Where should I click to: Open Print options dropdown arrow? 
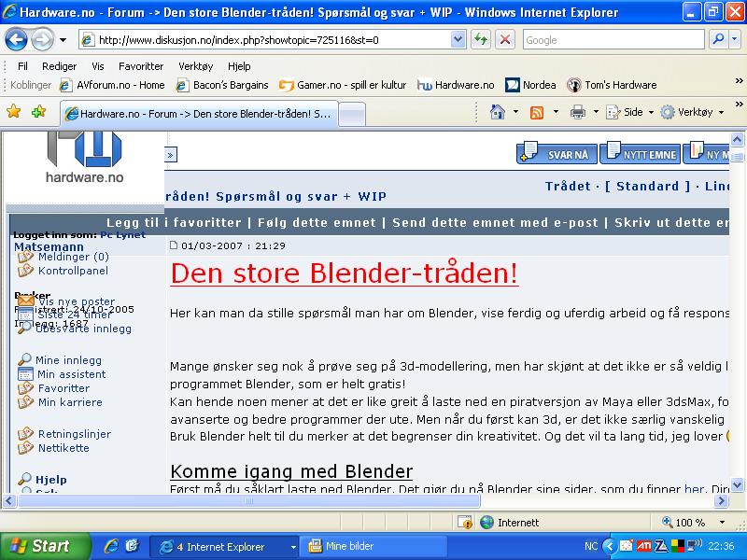(596, 112)
